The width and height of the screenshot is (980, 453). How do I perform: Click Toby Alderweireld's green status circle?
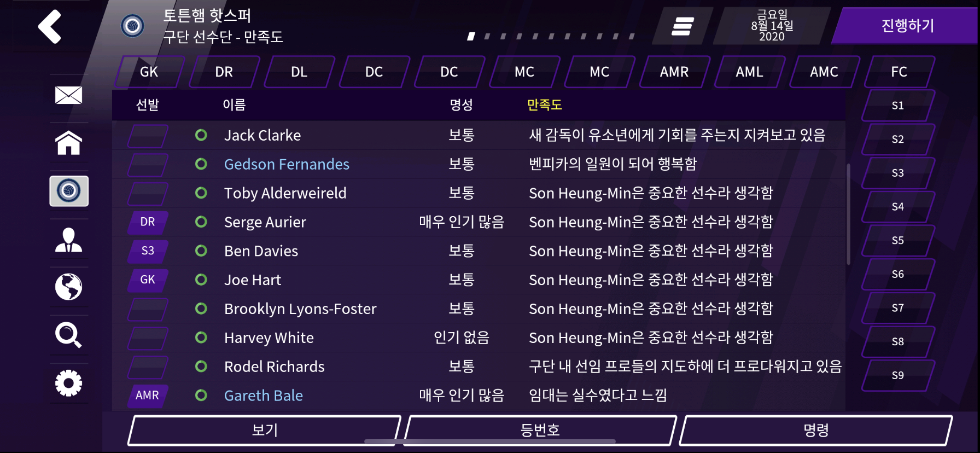201,193
